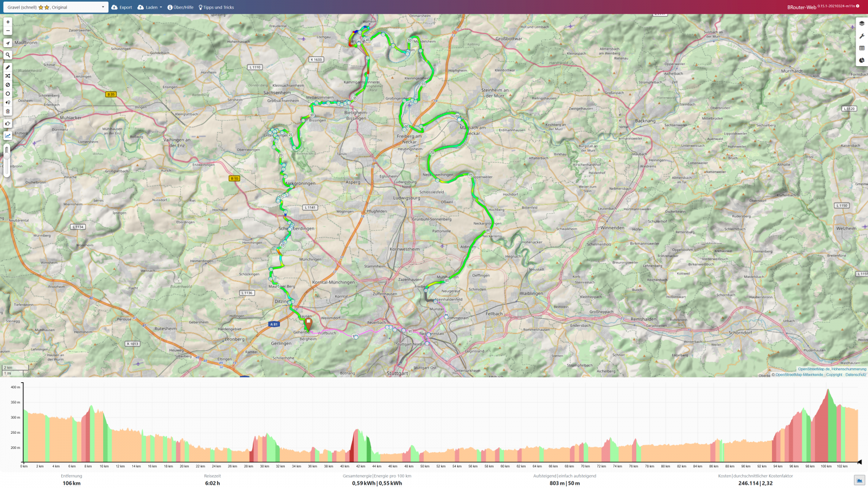
Task: Zoom in on the map
Action: pos(8,22)
